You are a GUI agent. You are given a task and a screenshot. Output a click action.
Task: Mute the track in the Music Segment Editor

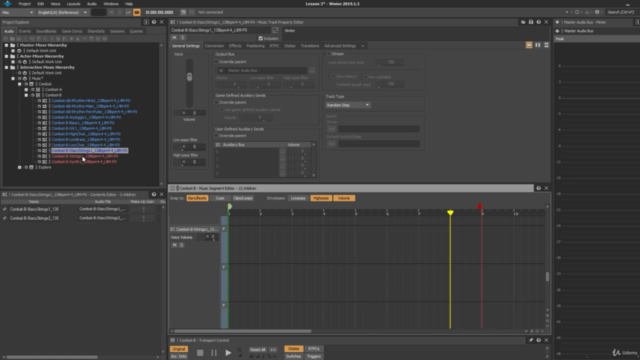(174, 245)
